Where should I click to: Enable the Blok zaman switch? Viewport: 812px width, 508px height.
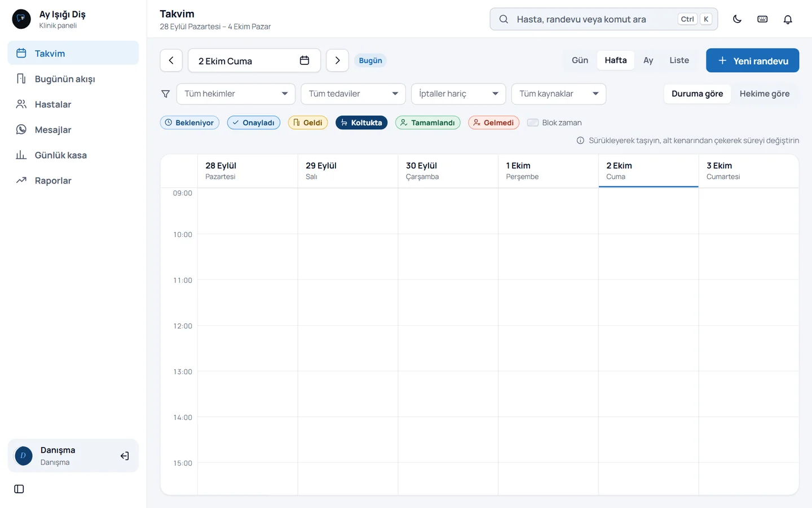(x=533, y=122)
